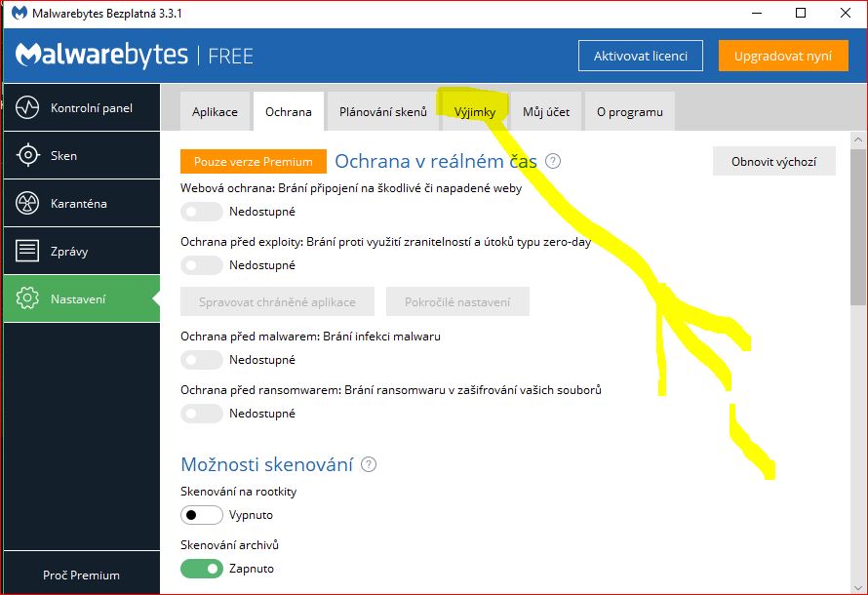The image size is (868, 595).
Task: Click help icon next to Ochrana v reálném čase
Action: pyautogui.click(x=553, y=161)
